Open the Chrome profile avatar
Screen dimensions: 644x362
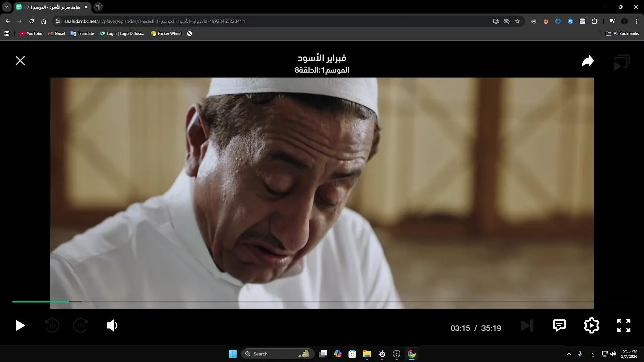click(x=624, y=21)
